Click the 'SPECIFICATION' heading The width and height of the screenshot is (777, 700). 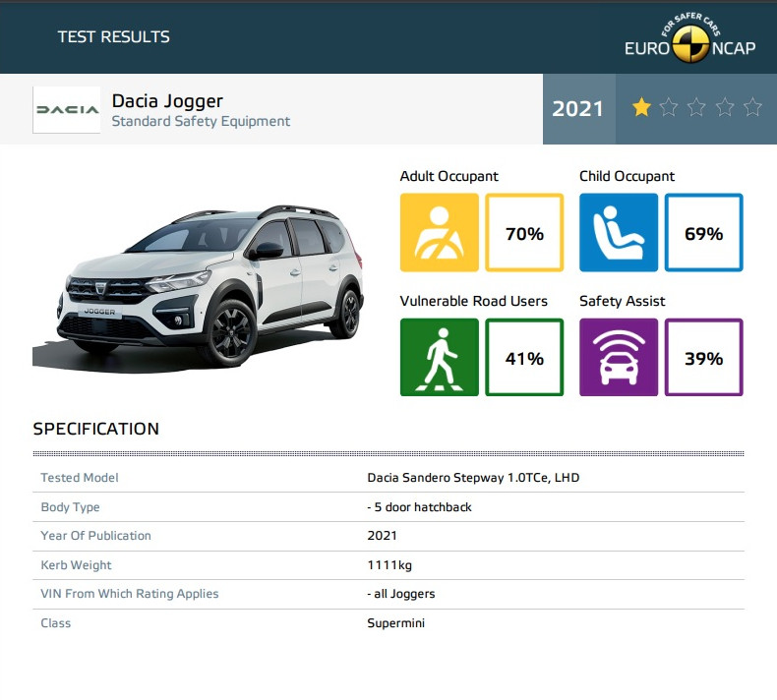click(96, 429)
